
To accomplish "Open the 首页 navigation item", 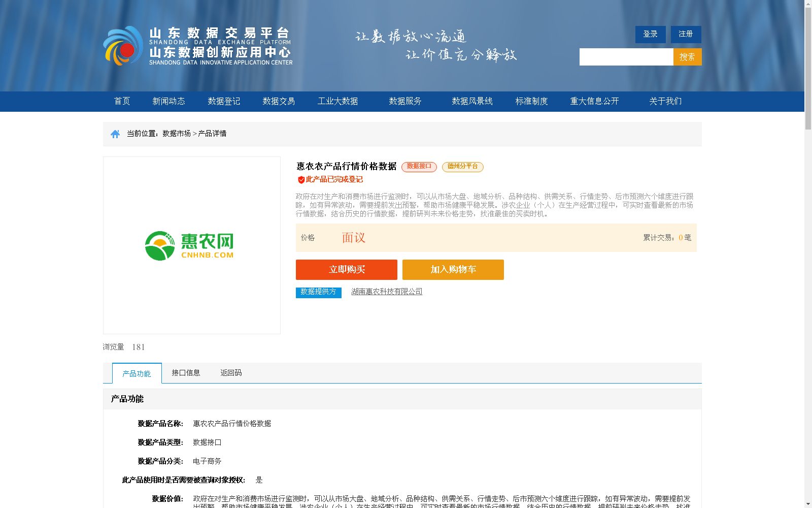I will tap(122, 102).
